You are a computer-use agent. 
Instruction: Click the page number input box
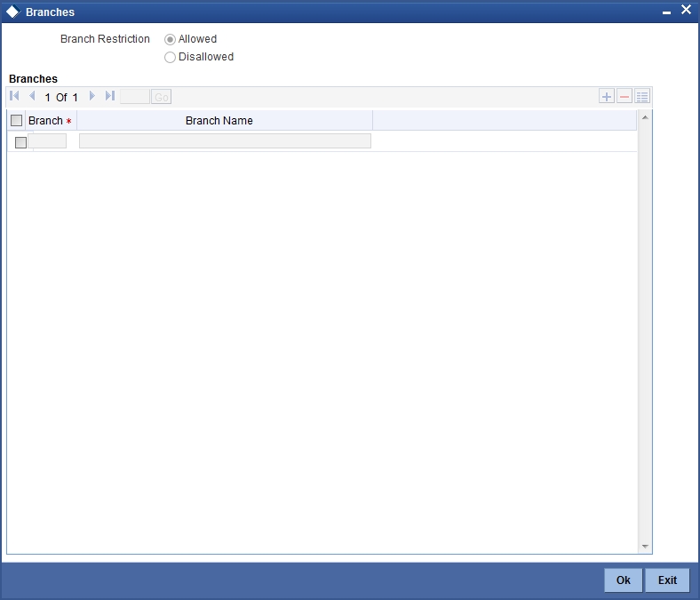click(134, 97)
